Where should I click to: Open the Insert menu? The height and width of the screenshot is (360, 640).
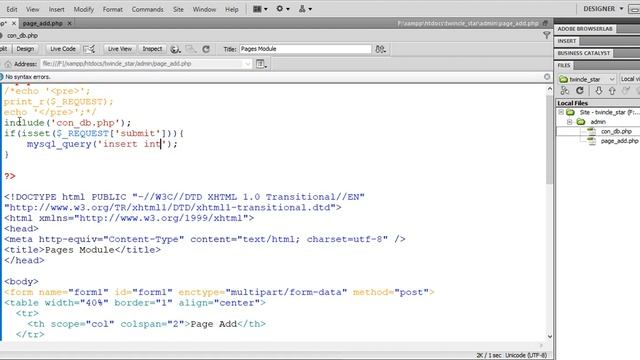[x=56, y=9]
